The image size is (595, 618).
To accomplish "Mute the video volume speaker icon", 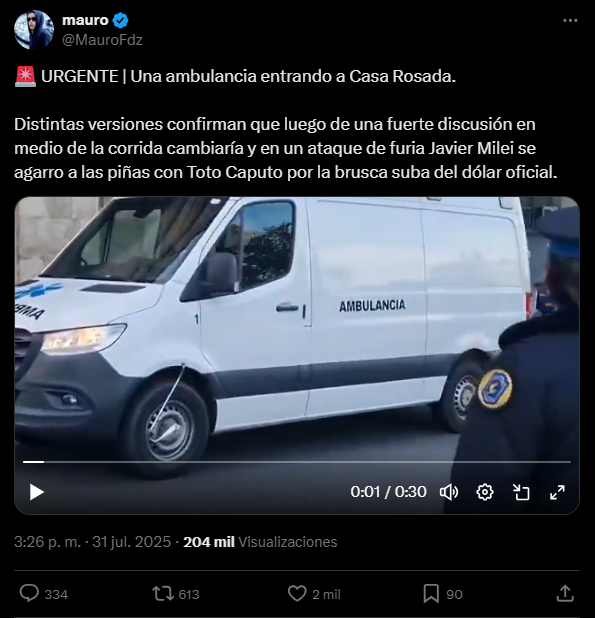I will (449, 492).
